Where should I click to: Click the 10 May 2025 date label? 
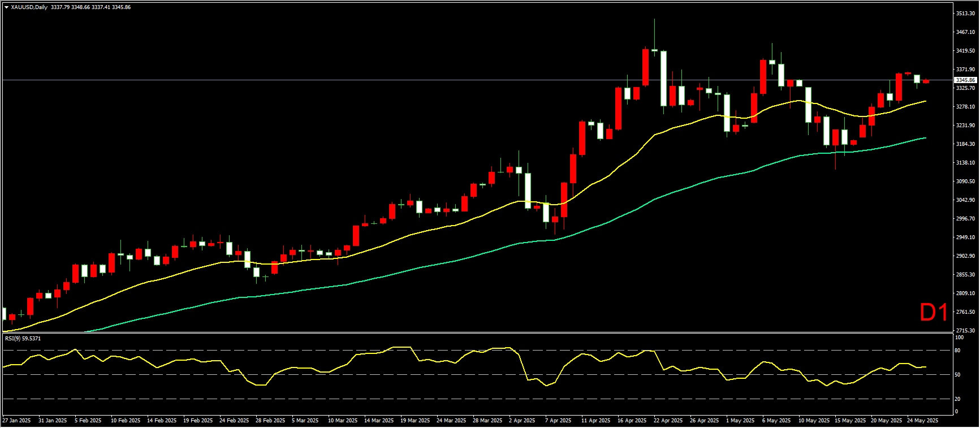click(814, 421)
